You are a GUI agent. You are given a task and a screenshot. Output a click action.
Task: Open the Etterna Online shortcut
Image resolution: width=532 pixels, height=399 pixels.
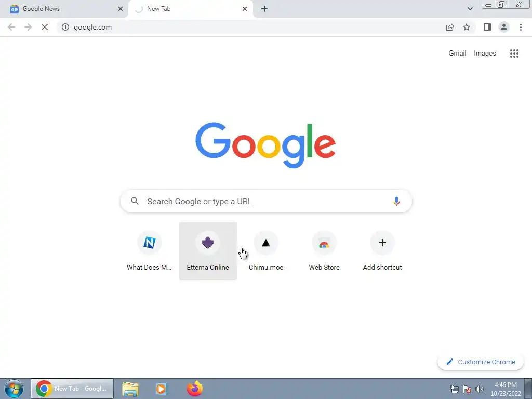pyautogui.click(x=208, y=251)
